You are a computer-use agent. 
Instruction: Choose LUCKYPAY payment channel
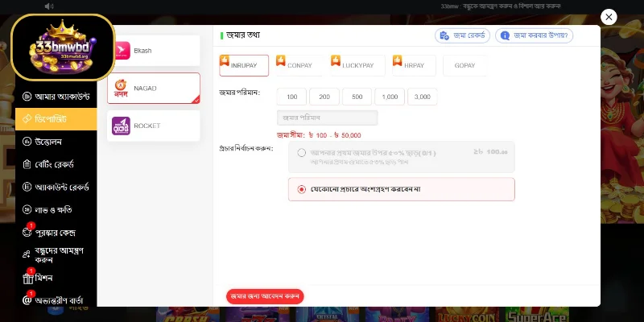point(357,65)
